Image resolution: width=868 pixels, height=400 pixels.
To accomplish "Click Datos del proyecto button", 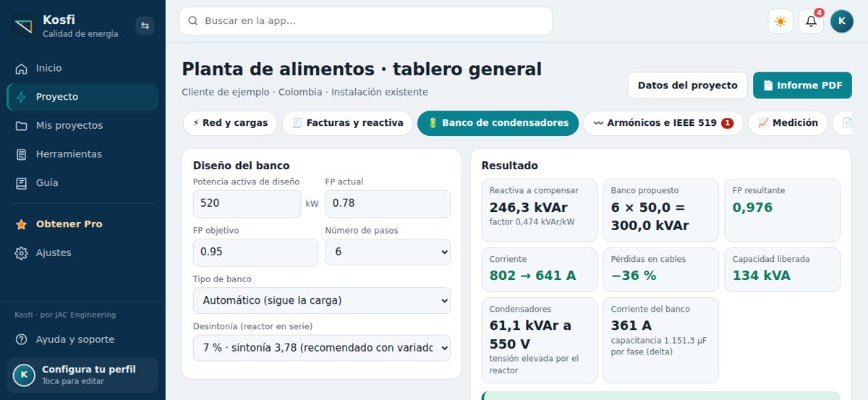I will tap(687, 85).
